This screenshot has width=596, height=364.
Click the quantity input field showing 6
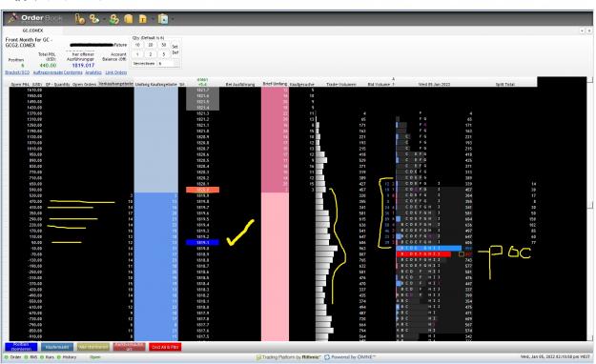click(166, 64)
